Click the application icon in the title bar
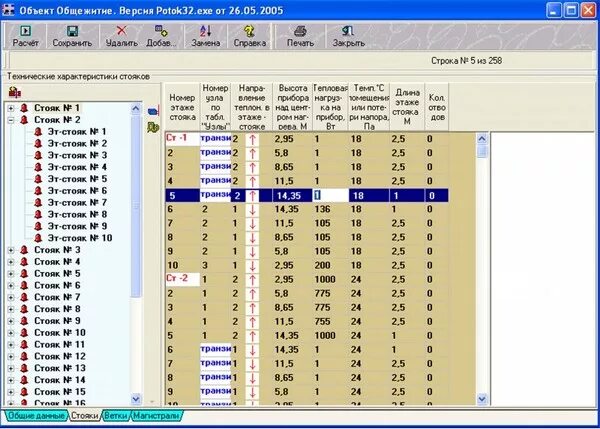600x429 pixels. tap(8, 10)
